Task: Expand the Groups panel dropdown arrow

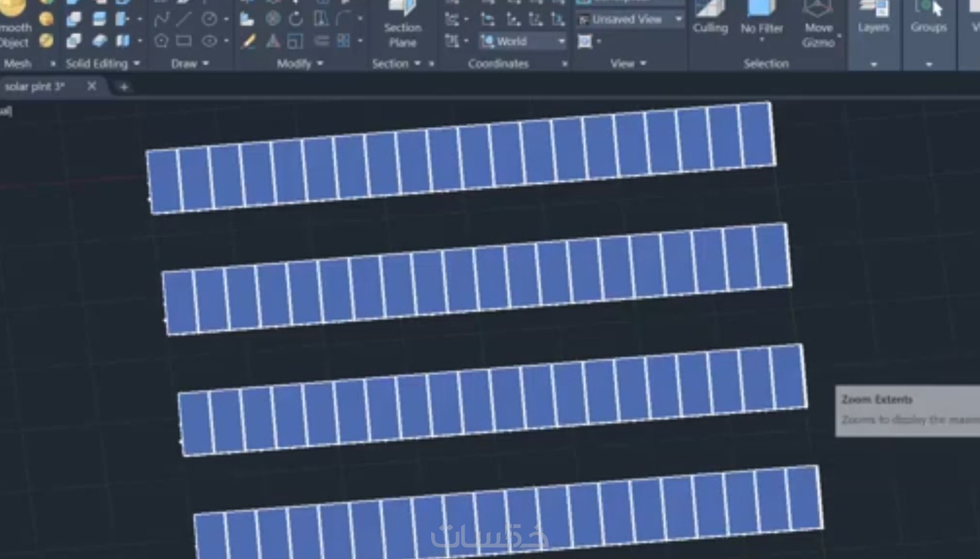Action: click(x=929, y=64)
